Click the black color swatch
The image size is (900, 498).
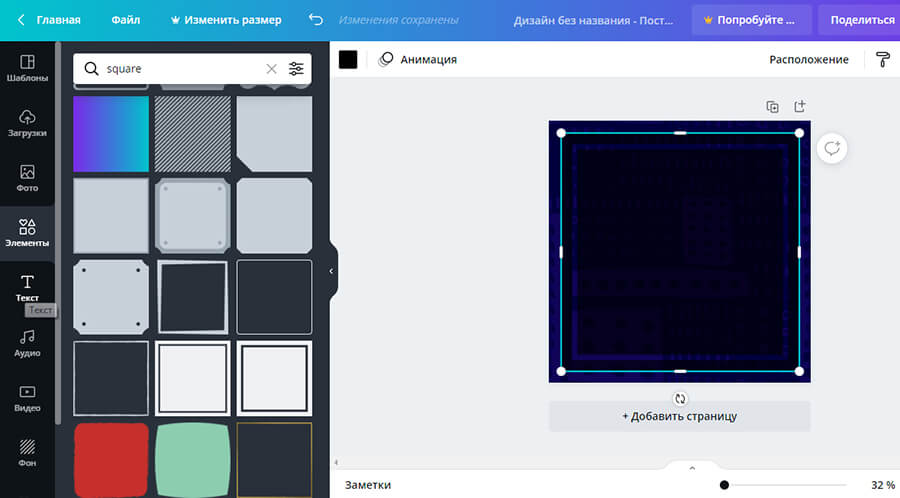coord(348,60)
